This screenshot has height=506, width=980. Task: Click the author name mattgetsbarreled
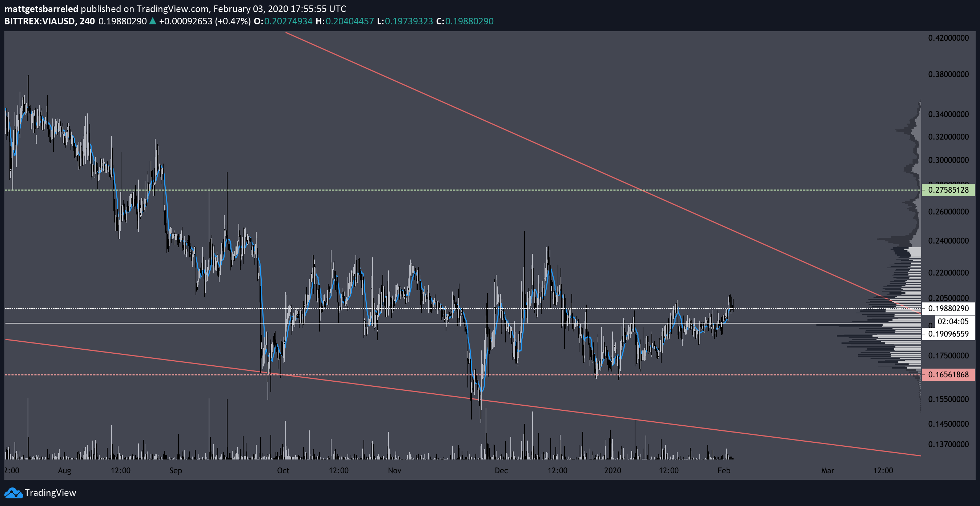[41, 9]
